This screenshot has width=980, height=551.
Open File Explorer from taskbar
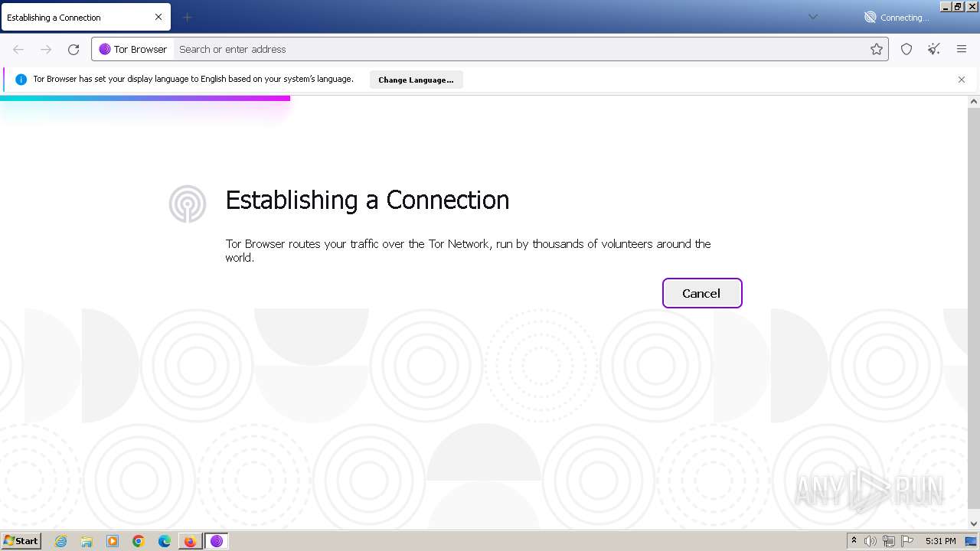(87, 541)
